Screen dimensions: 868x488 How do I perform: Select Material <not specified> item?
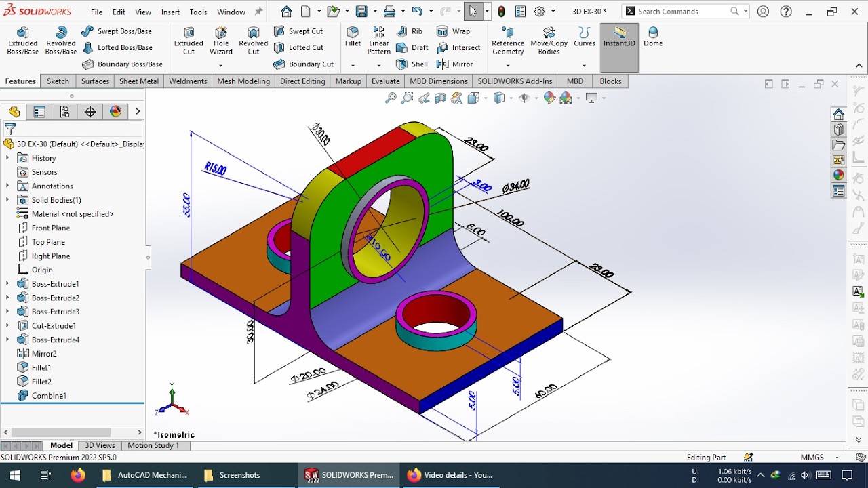point(64,214)
